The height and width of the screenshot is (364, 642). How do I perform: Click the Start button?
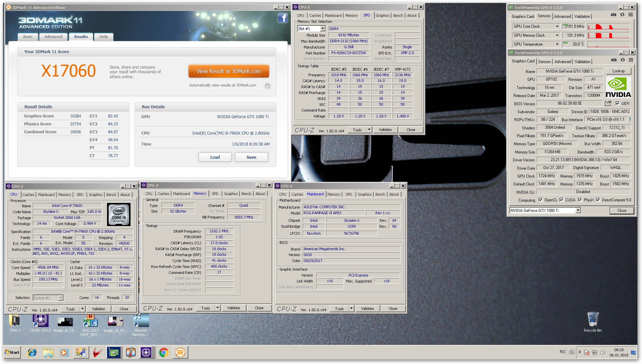[x=12, y=352]
